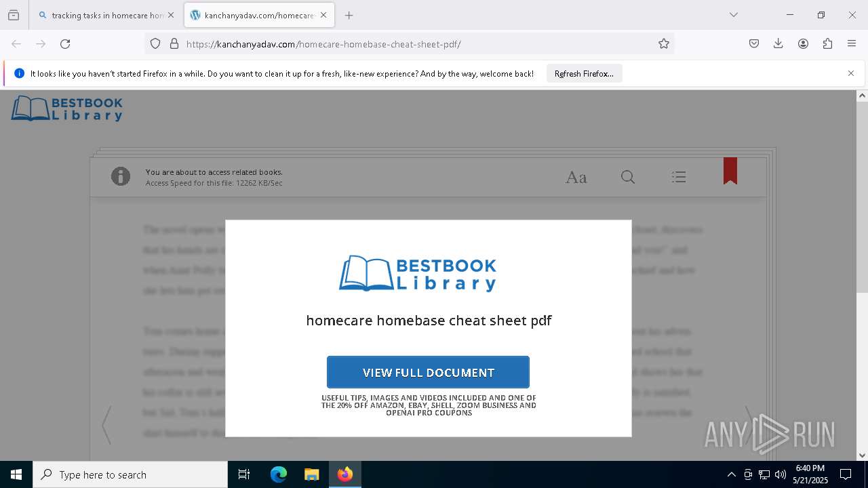This screenshot has width=868, height=488.
Task: Click the VIEW FULL DOCUMENT button
Action: (428, 372)
